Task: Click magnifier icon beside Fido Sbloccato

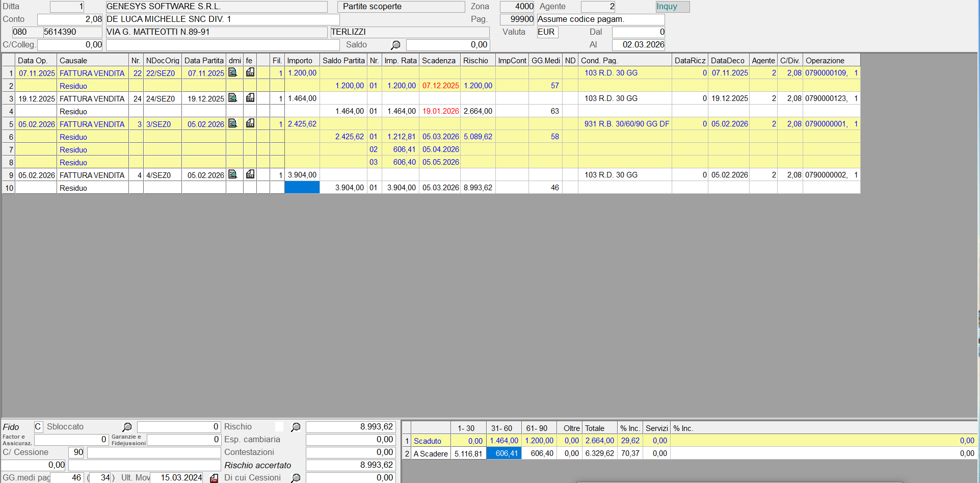Action: coord(127,427)
